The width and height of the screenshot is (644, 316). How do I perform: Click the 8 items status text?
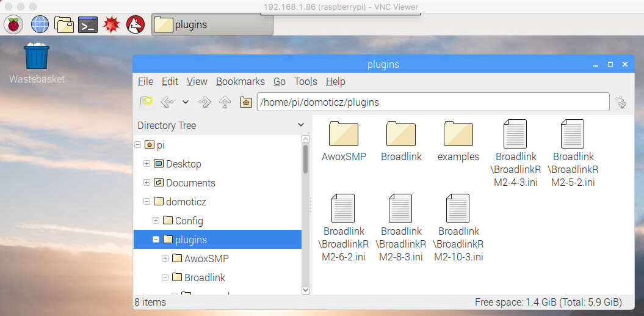tap(150, 303)
